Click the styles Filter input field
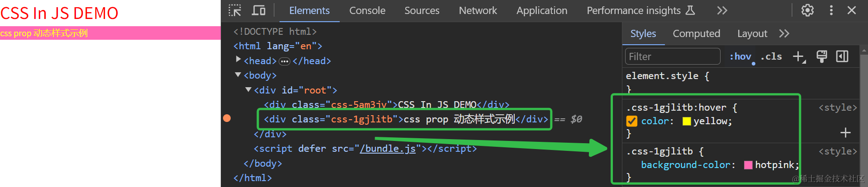Image resolution: width=868 pixels, height=187 pixels. (x=672, y=56)
